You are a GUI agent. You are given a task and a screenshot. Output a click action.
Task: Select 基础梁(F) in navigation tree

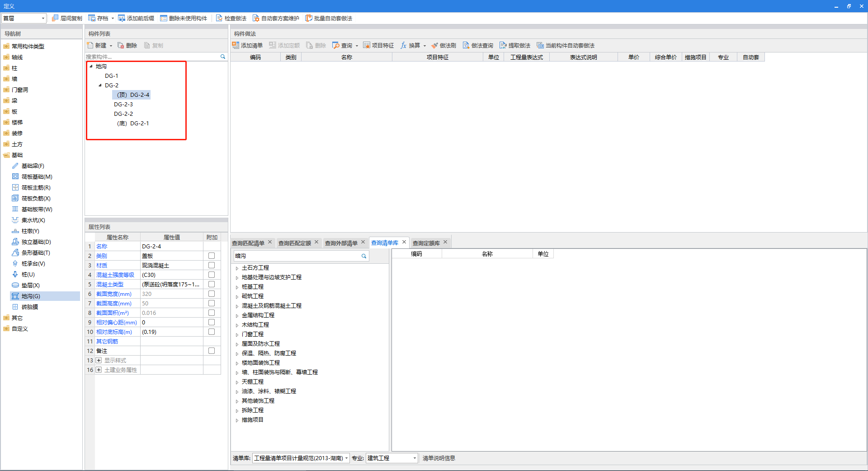click(33, 166)
